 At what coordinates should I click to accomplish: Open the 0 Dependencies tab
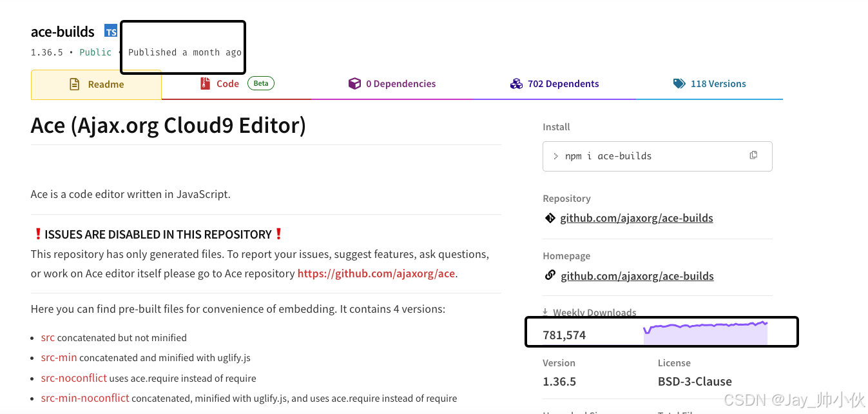pyautogui.click(x=392, y=84)
